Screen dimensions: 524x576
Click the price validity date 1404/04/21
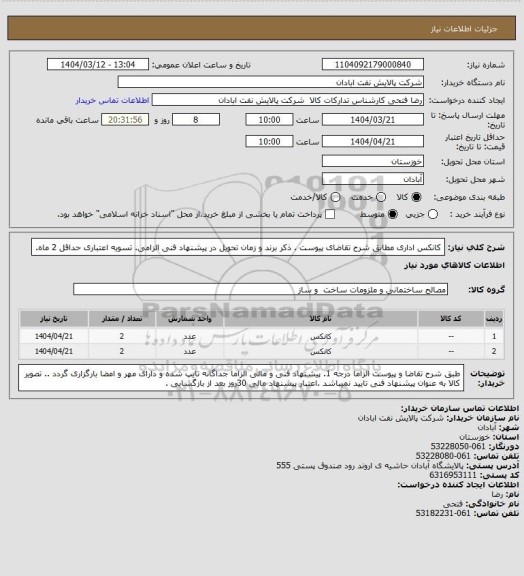[x=373, y=141]
